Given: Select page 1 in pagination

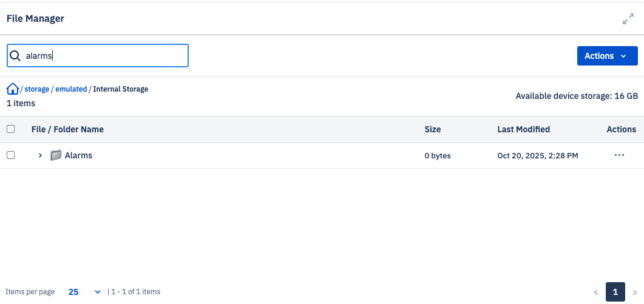Looking at the screenshot, I should (x=615, y=292).
